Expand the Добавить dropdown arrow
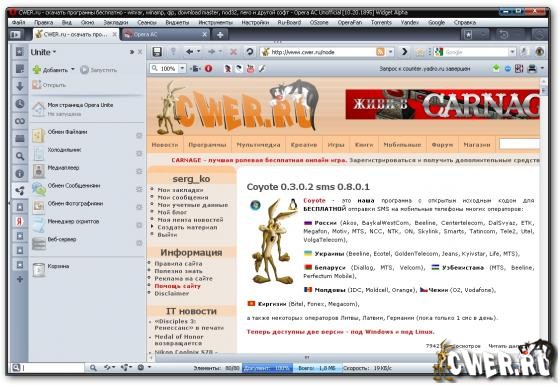560x385 pixels. pyautogui.click(x=73, y=69)
